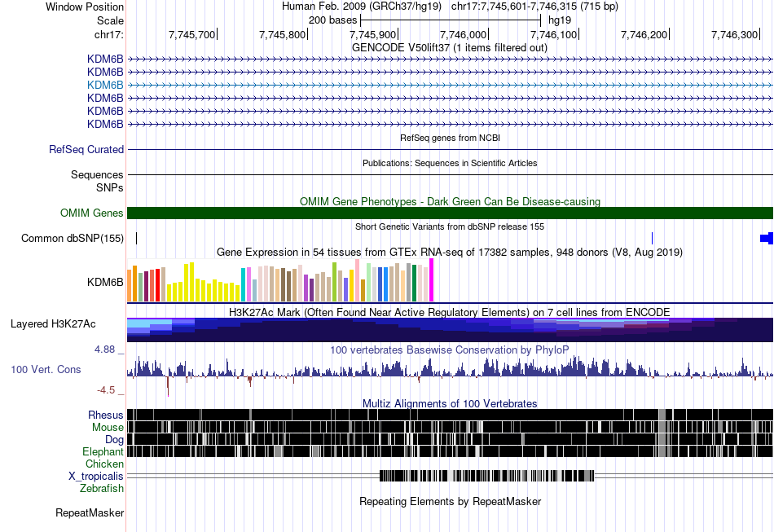Select the X_tropicalis alignment label
Viewport: 774px width, 532px height.
point(96,477)
